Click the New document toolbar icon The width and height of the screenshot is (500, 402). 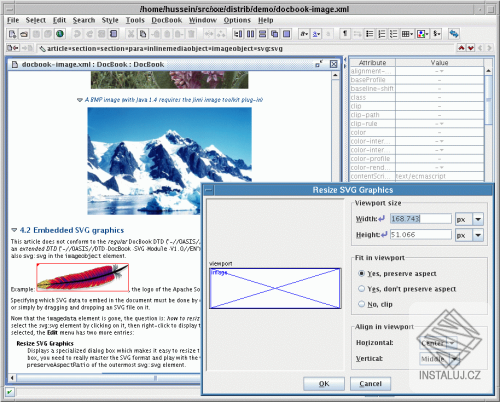[12, 34]
